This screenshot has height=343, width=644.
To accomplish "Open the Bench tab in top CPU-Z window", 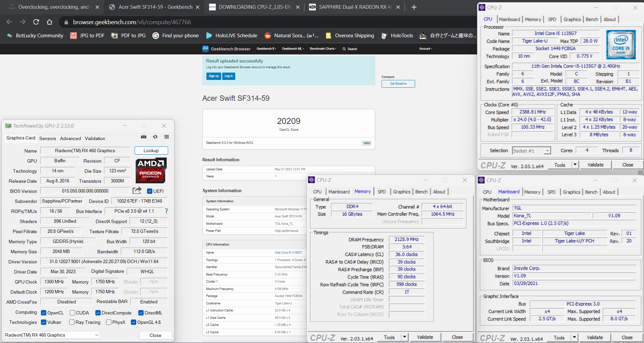I will point(592,19).
